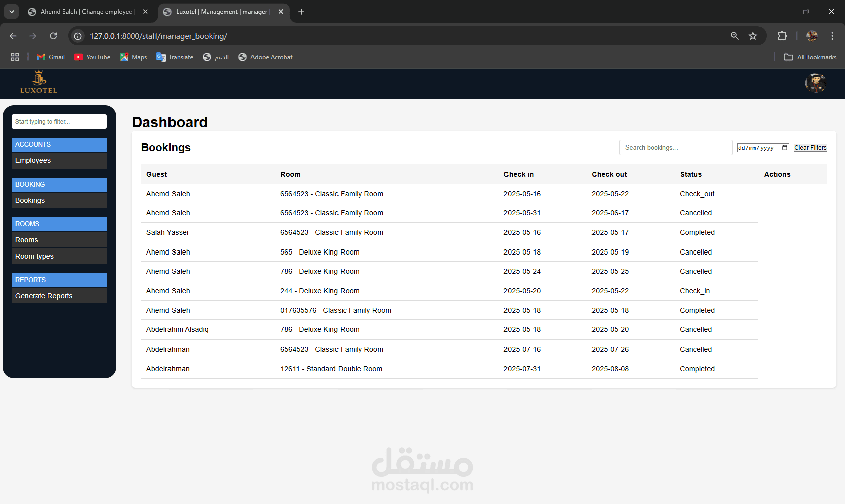Click the 565 - Deluxe King Room cell
Viewport: 845px width, 504px height.
click(x=320, y=253)
